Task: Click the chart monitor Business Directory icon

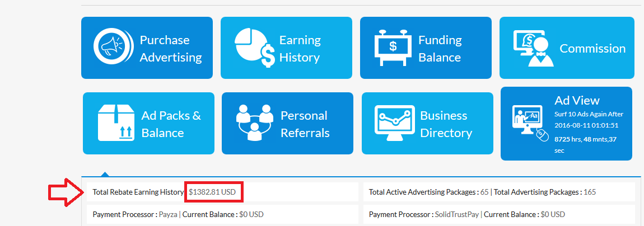Action: click(x=394, y=124)
